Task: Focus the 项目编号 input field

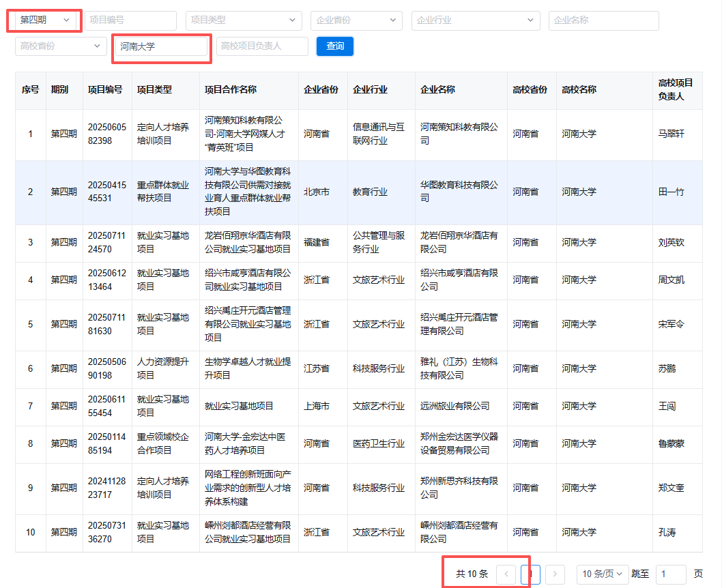Action: click(131, 20)
